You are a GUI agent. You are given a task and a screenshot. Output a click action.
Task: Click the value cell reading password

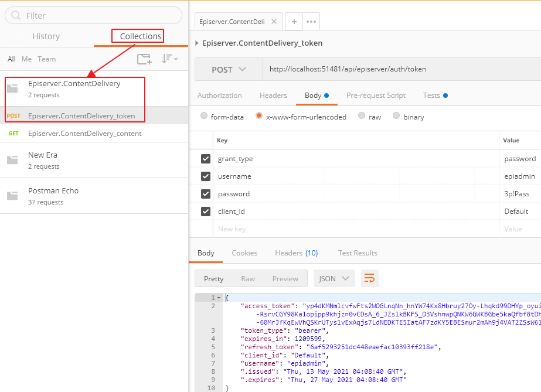coord(520,159)
